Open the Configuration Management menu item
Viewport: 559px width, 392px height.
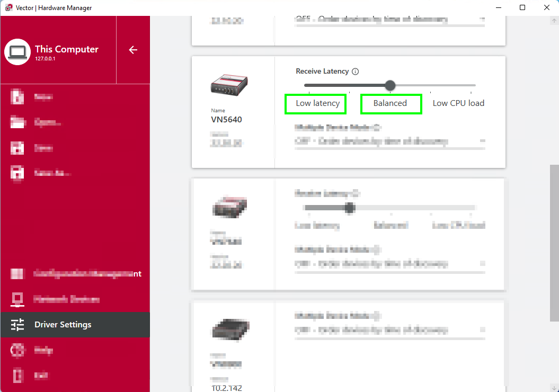pos(87,274)
